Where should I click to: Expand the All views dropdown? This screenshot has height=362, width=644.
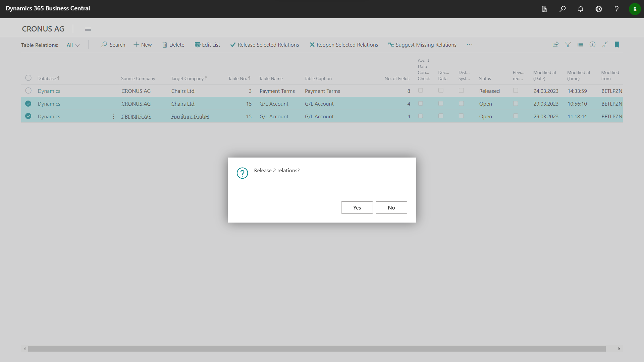click(x=73, y=45)
